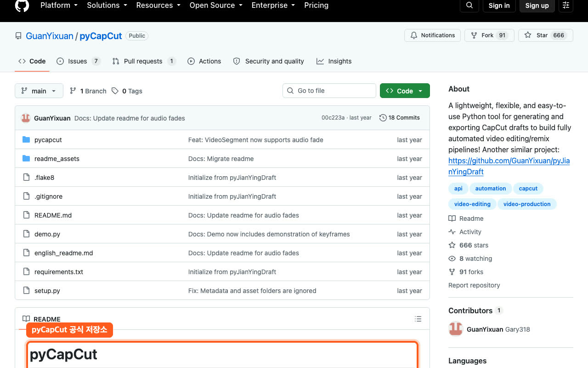Click the eye icon beside 8 watching
The height and width of the screenshot is (368, 588).
point(452,259)
